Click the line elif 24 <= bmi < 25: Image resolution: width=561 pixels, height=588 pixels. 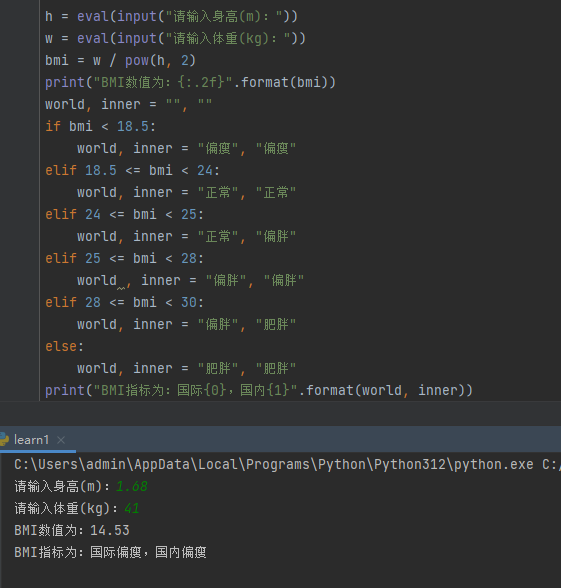tap(124, 214)
